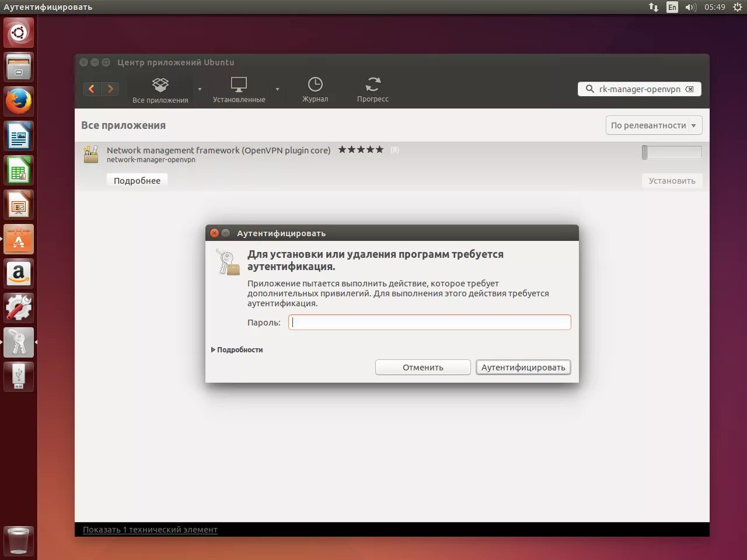Launch Firefox browser from launcher
The height and width of the screenshot is (560, 747).
point(19,101)
